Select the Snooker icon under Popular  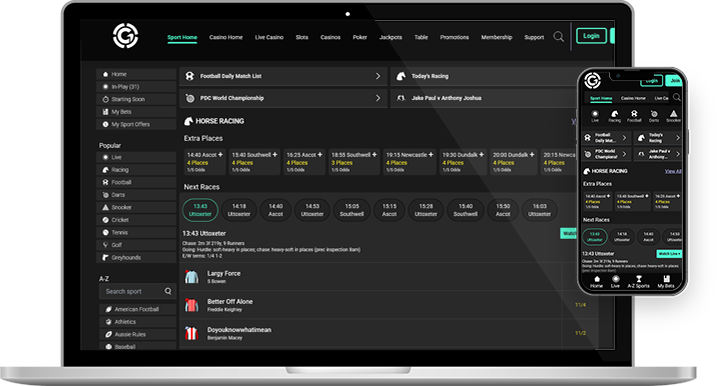(x=106, y=207)
